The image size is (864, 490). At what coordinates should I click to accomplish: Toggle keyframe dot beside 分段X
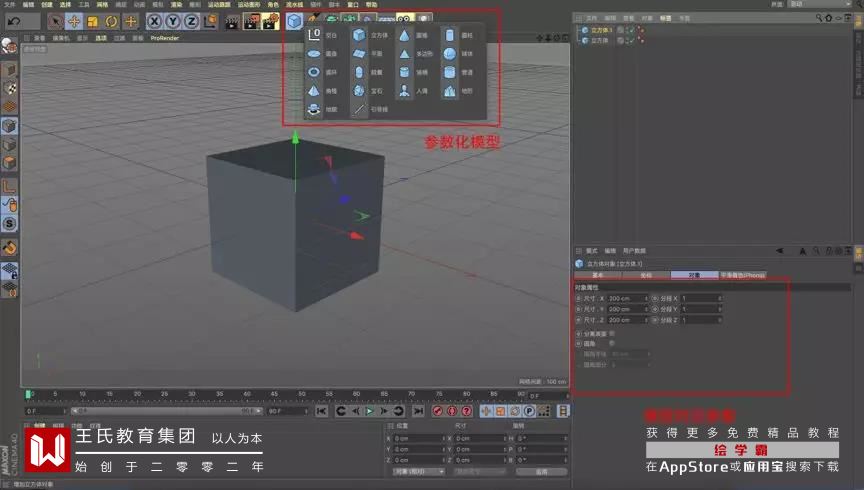655,298
